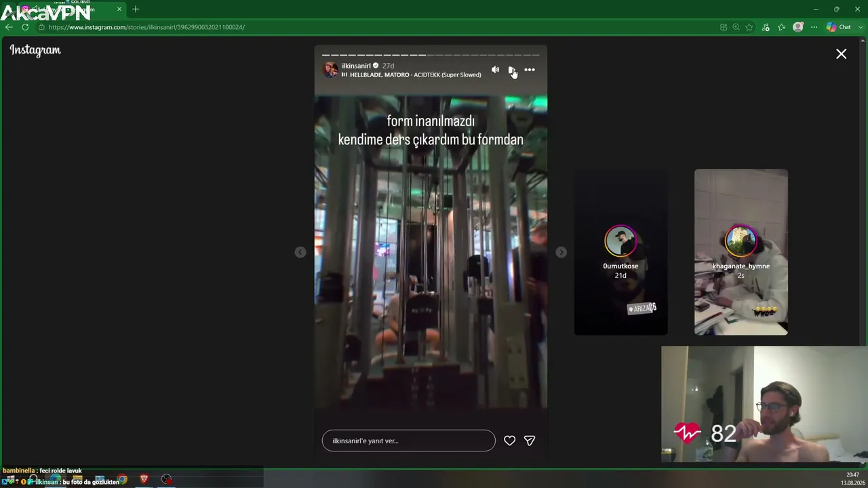The image size is (868, 488).
Task: Open the ilkinsanirl profile picture in story header
Action: (330, 70)
